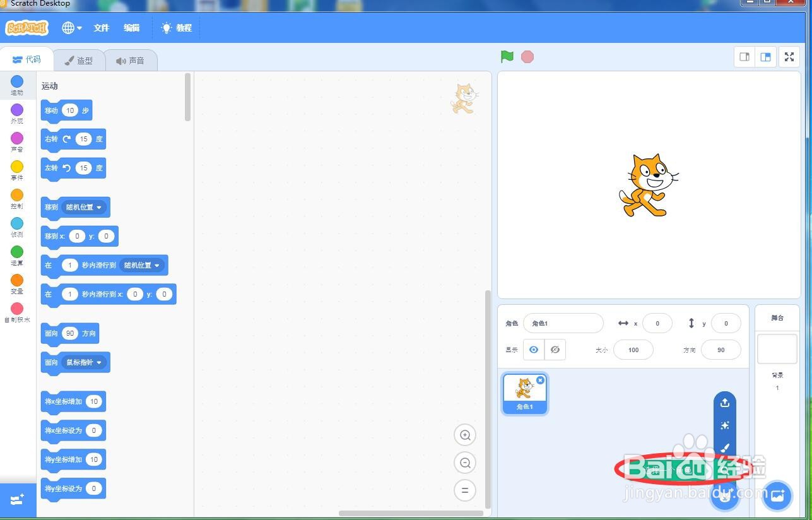Zoom out the code workspace
The height and width of the screenshot is (520, 812).
point(465,463)
